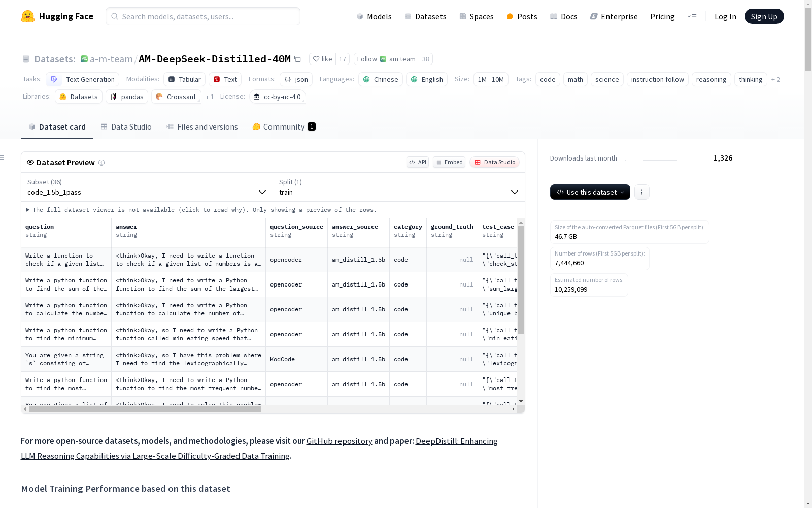The height and width of the screenshot is (508, 812).
Task: Go to Models in top navigation
Action: coord(374,16)
